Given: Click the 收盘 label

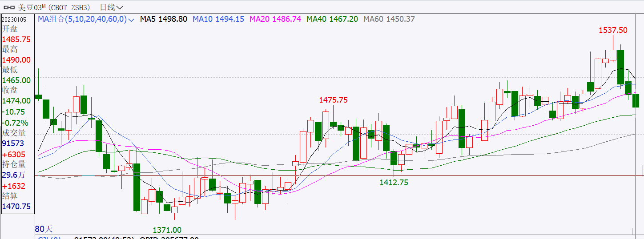Looking at the screenshot, I should click(x=10, y=90).
